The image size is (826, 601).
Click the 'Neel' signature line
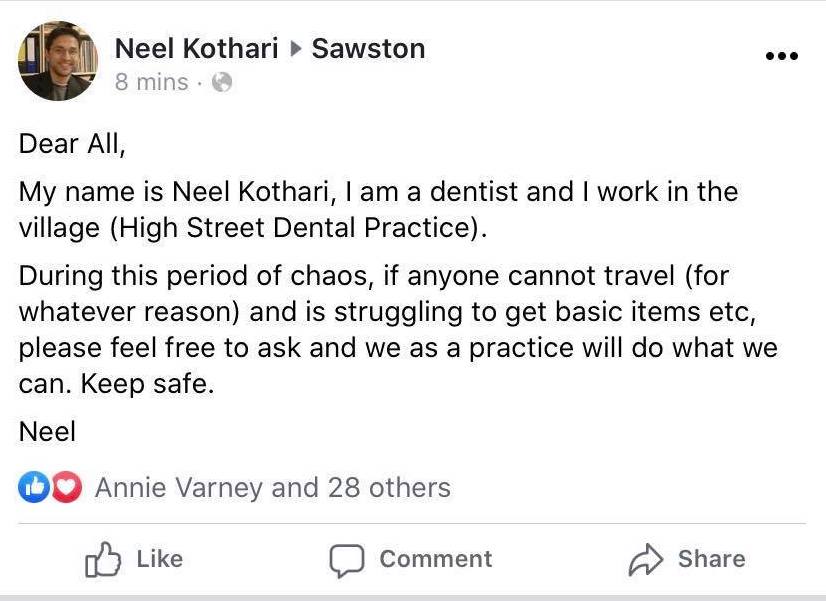click(47, 431)
